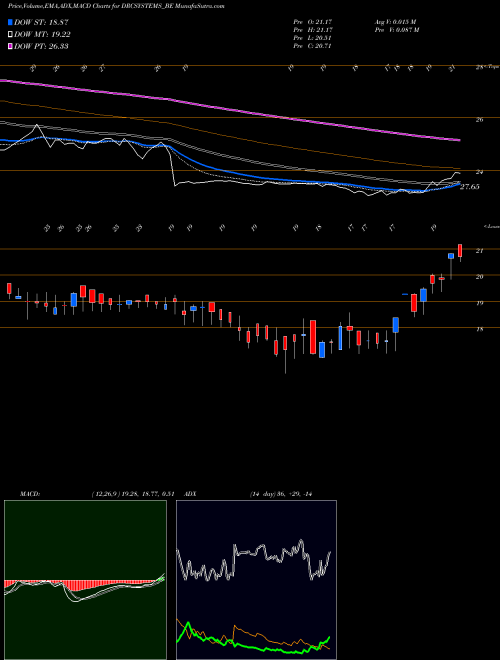Click the 27.65 label beside EMA lines
Viewport: 500px width, 660px height.
coord(470,187)
